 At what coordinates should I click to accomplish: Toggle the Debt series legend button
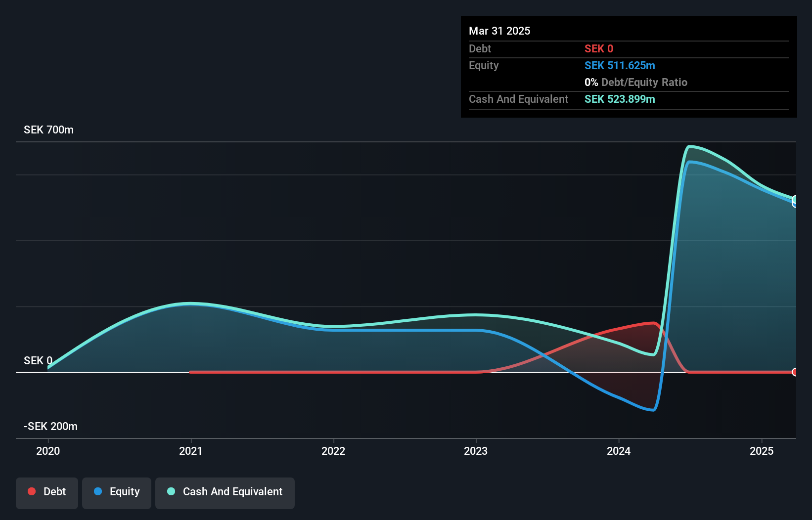coord(47,492)
